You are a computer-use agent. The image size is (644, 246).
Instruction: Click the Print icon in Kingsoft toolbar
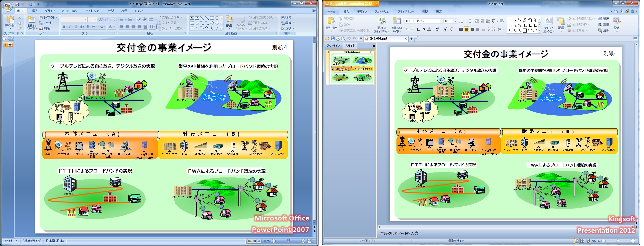pyautogui.click(x=338, y=39)
